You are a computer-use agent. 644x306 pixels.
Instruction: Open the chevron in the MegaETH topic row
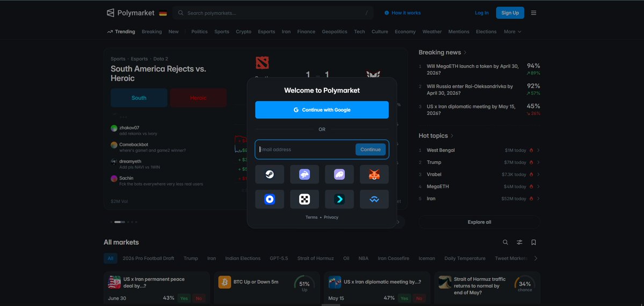coord(538,187)
